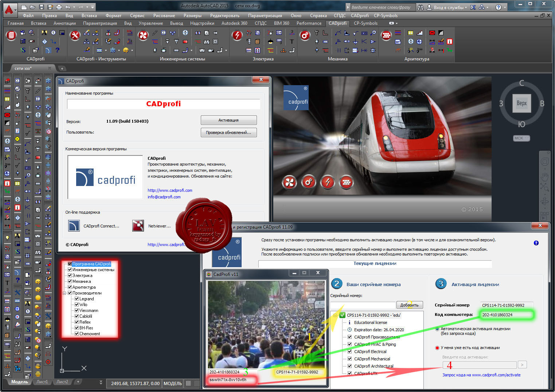Toggle the Электрика checkbox in the component tree
The height and width of the screenshot is (392, 555).
(x=70, y=276)
